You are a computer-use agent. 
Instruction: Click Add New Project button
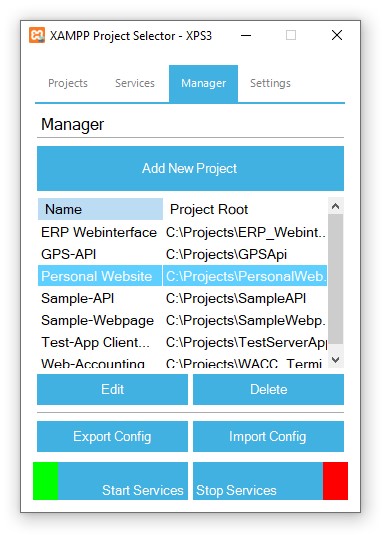pos(190,168)
